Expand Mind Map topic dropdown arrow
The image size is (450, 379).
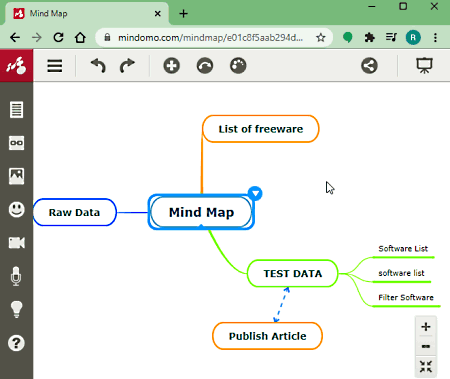[x=255, y=193]
